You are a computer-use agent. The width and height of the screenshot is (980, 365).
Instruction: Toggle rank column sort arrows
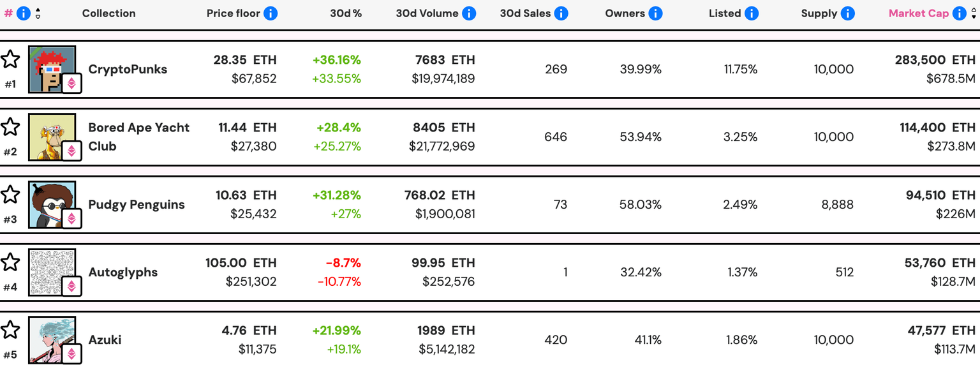click(x=38, y=13)
